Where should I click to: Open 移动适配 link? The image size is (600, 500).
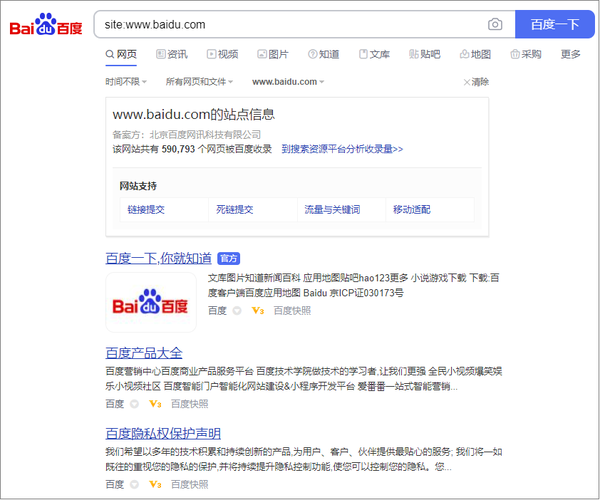click(x=412, y=209)
